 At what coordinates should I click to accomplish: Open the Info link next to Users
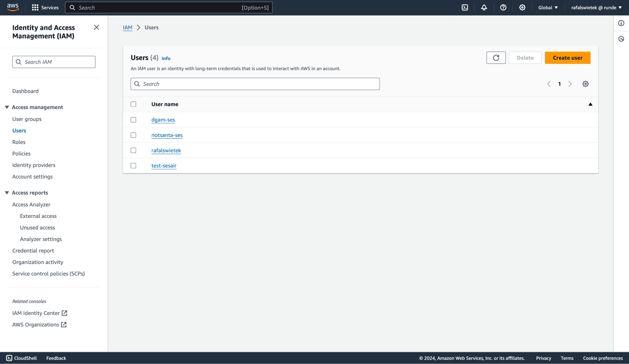click(166, 58)
